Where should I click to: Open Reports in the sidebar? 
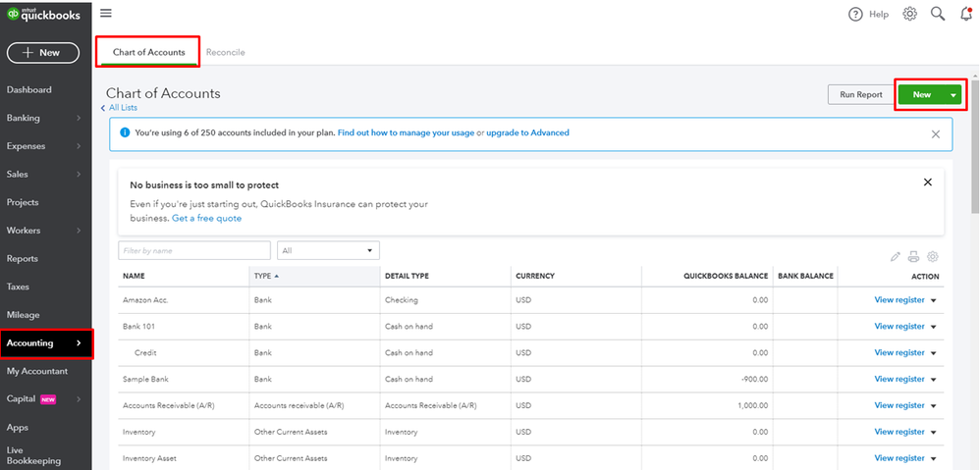pyautogui.click(x=23, y=258)
